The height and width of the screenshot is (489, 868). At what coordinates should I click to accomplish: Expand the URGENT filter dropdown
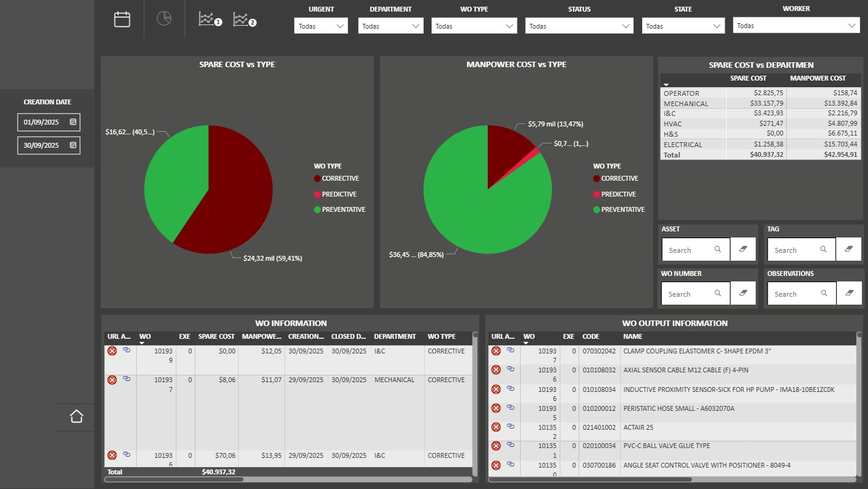pyautogui.click(x=340, y=26)
